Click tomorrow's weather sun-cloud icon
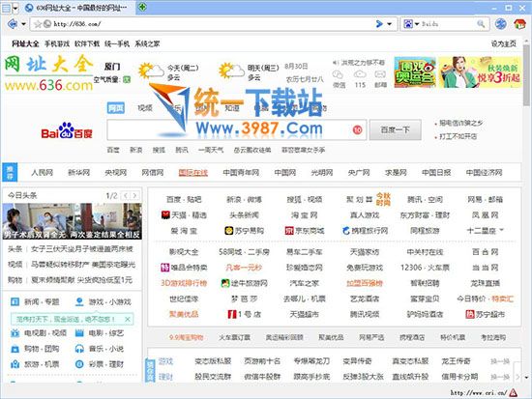Screen dimensions: 532x399 [231, 71]
